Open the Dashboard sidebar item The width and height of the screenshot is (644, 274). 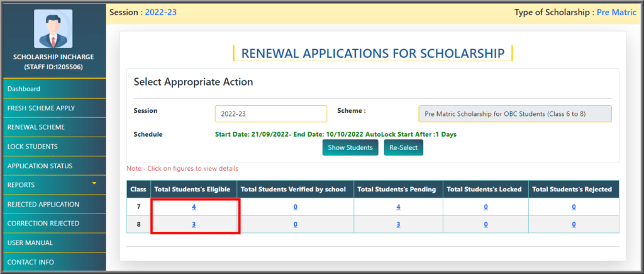(x=55, y=89)
